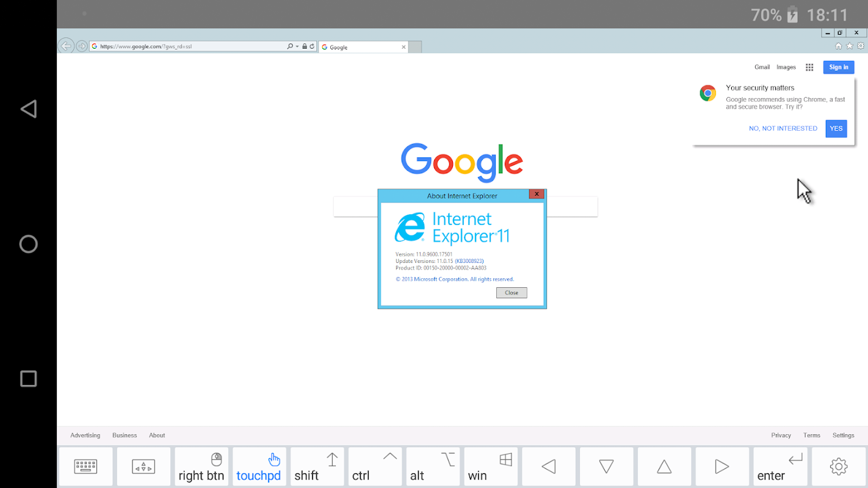Tap the left arrow key button

(549, 467)
